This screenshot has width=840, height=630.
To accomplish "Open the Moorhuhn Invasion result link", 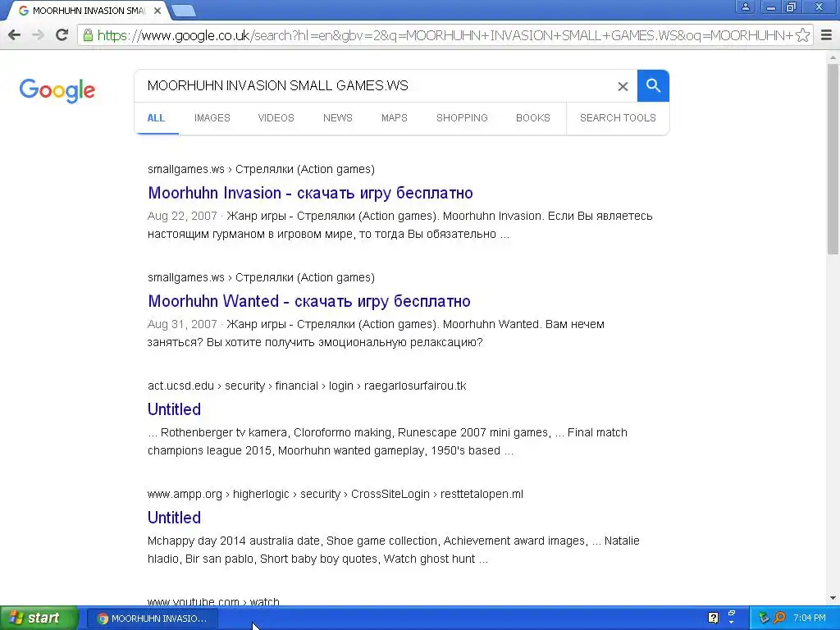I will pyautogui.click(x=310, y=193).
